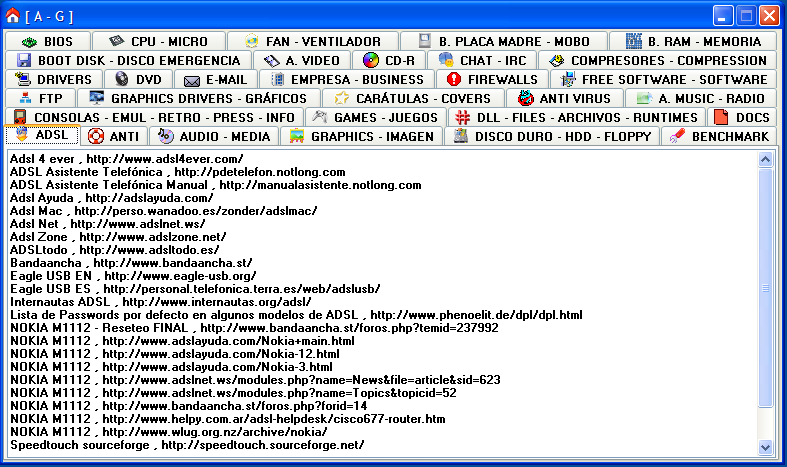Click the AUDIO - MEDIA icon
This screenshot has width=787, height=467.
tap(166, 136)
